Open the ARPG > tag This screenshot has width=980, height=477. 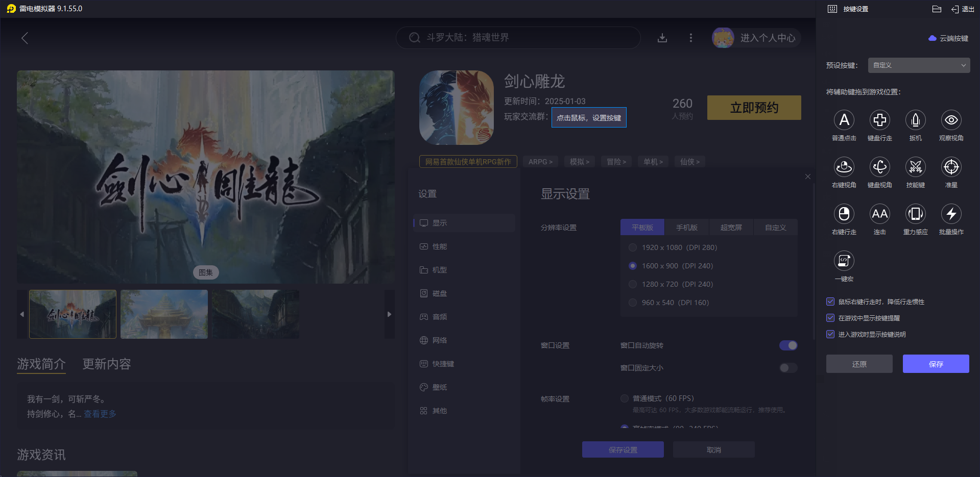tap(540, 162)
